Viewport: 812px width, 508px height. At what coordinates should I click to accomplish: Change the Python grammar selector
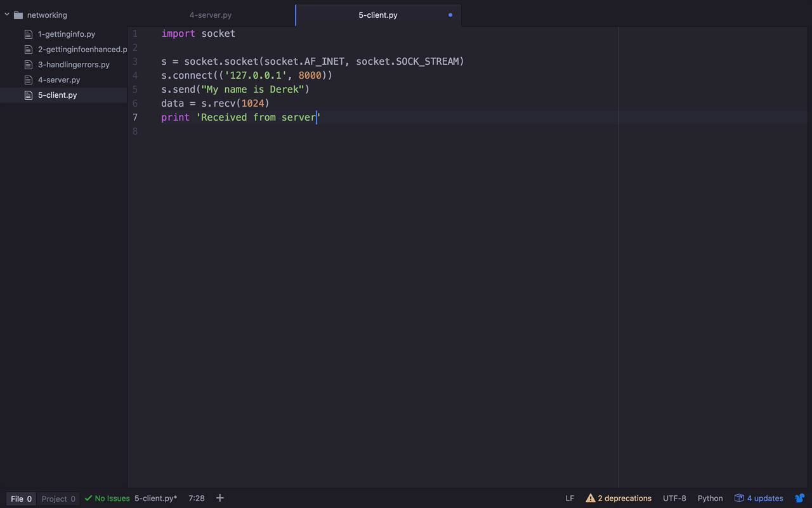[710, 498]
